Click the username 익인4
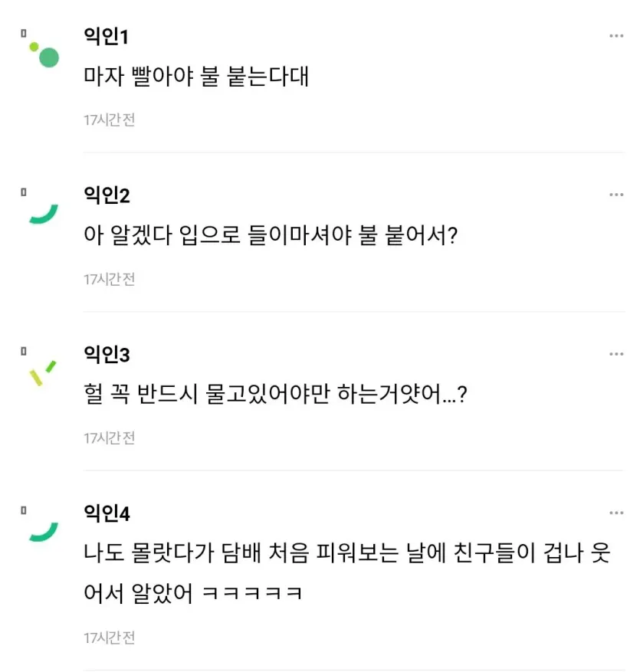The image size is (640, 672). [x=107, y=513]
